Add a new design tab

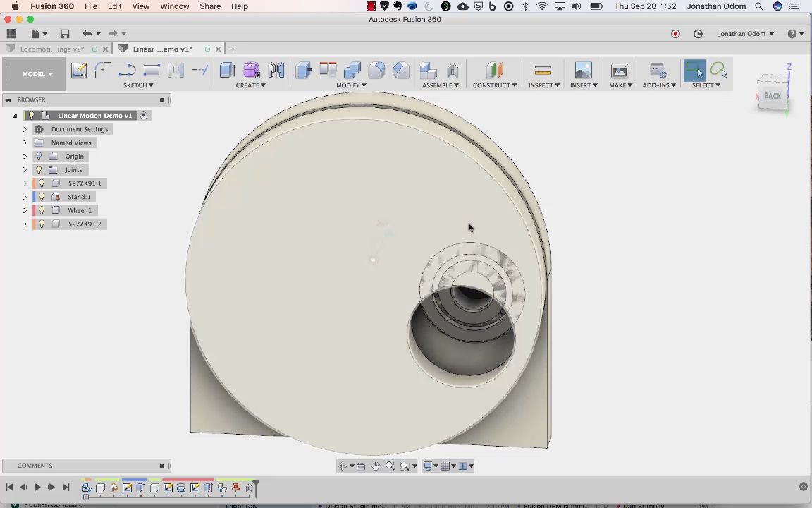(x=233, y=49)
